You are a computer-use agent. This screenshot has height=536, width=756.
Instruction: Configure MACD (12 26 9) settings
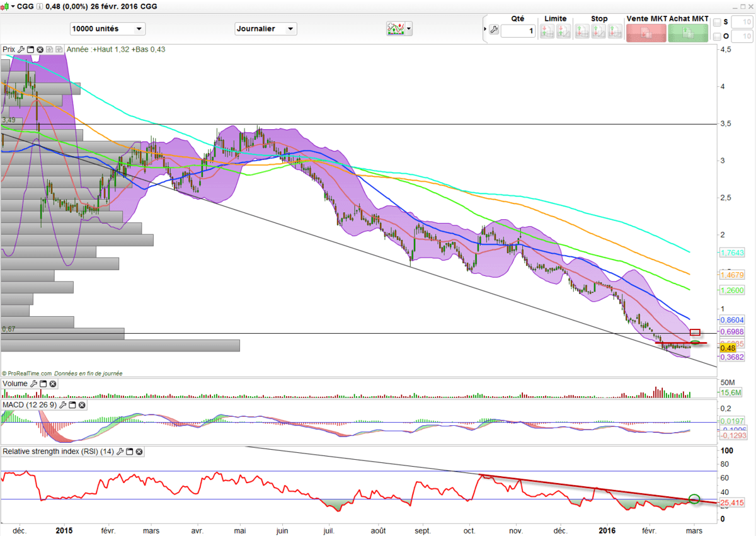[x=62, y=404]
